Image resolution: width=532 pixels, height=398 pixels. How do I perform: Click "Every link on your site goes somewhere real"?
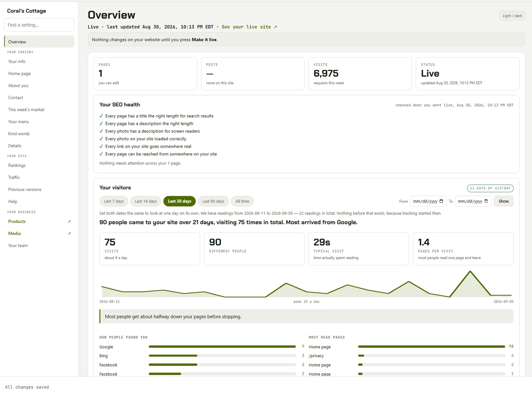coord(148,147)
